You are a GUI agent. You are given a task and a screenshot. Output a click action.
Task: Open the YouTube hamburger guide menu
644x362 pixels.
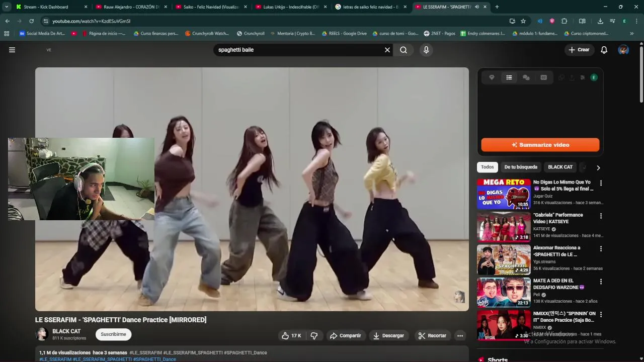pyautogui.click(x=12, y=50)
